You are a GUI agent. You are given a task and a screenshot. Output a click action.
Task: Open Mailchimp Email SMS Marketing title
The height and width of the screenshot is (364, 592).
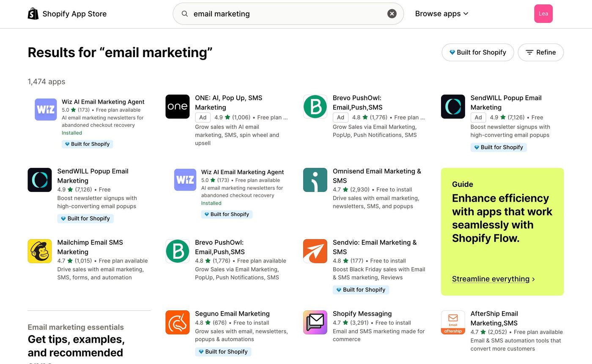click(x=90, y=247)
